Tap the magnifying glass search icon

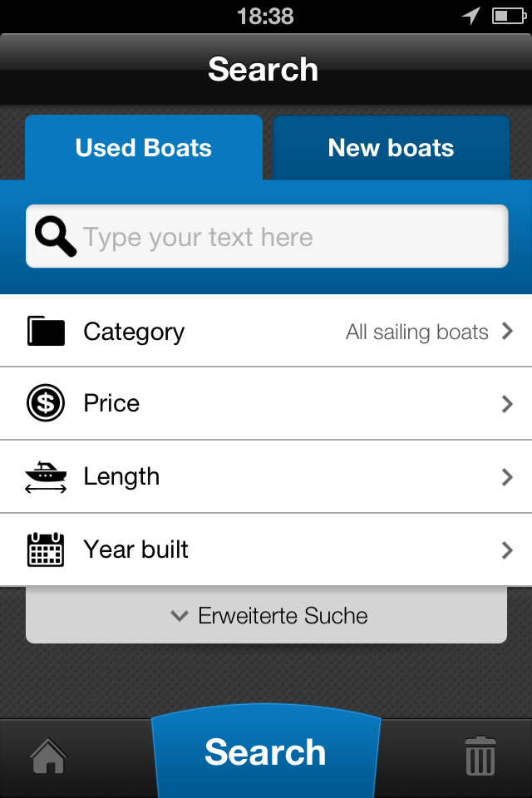pyautogui.click(x=56, y=236)
